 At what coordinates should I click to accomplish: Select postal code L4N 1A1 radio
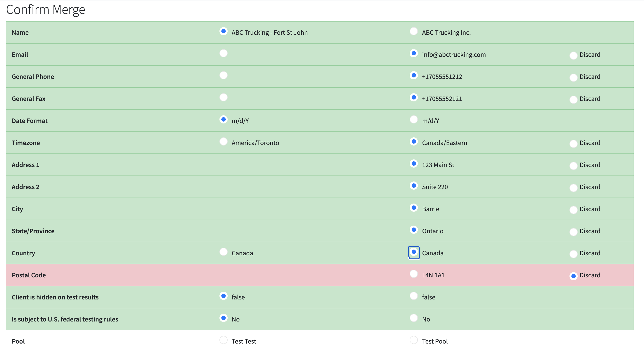tap(414, 274)
